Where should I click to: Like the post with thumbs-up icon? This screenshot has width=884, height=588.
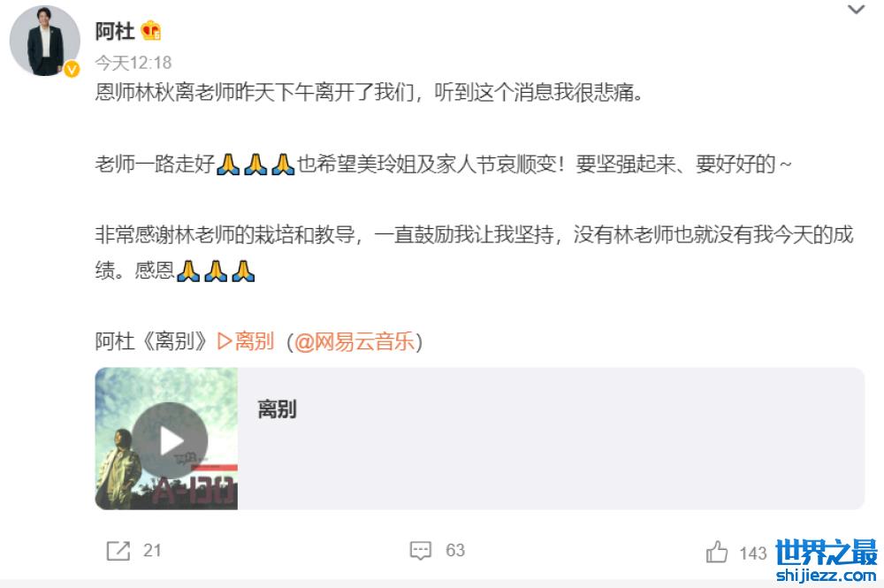(x=717, y=552)
